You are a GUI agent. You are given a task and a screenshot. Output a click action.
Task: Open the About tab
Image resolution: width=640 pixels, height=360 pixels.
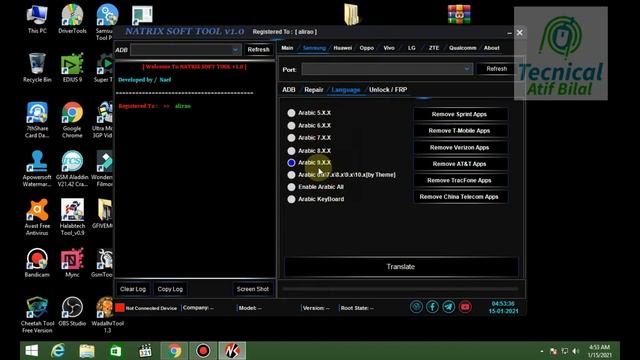491,48
